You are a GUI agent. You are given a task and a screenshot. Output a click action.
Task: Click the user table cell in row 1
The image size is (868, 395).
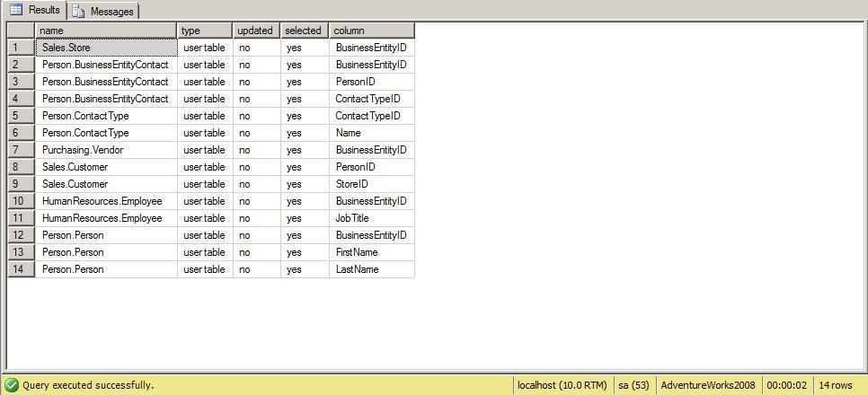coord(205,48)
